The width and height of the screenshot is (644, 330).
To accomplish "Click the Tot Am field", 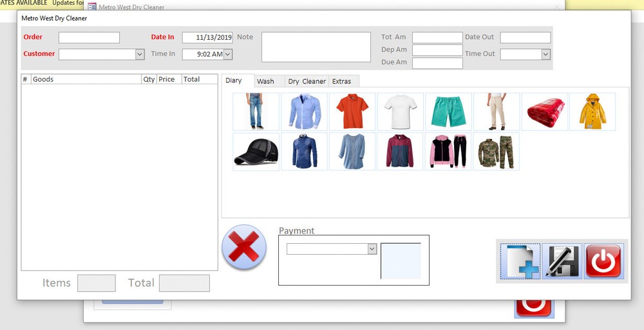I will tap(437, 37).
